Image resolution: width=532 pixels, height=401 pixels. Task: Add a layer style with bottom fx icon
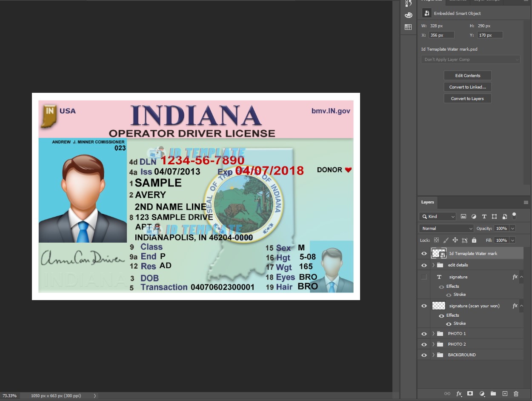click(459, 394)
